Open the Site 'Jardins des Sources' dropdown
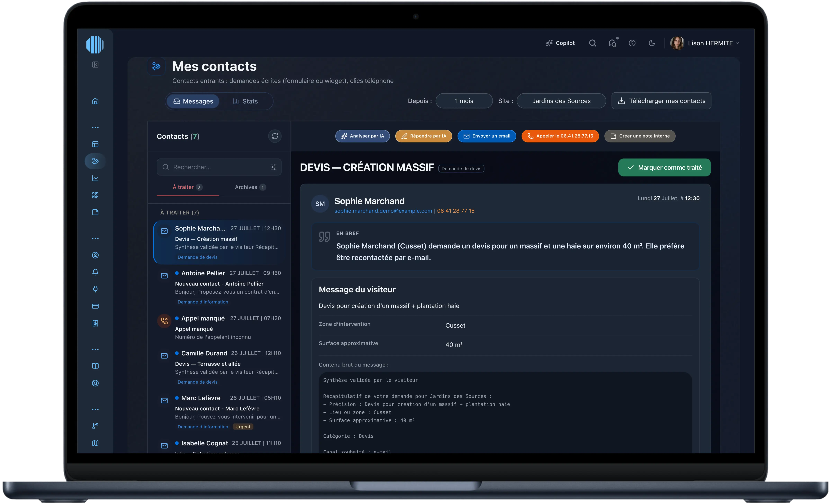Viewport: 831px width, 504px height. (x=561, y=101)
